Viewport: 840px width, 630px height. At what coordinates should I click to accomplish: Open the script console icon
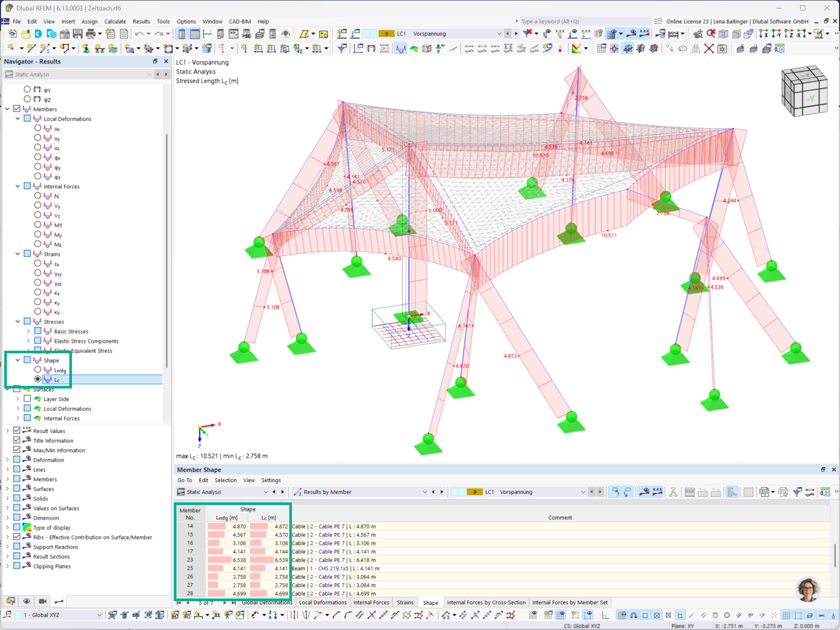coord(234,34)
